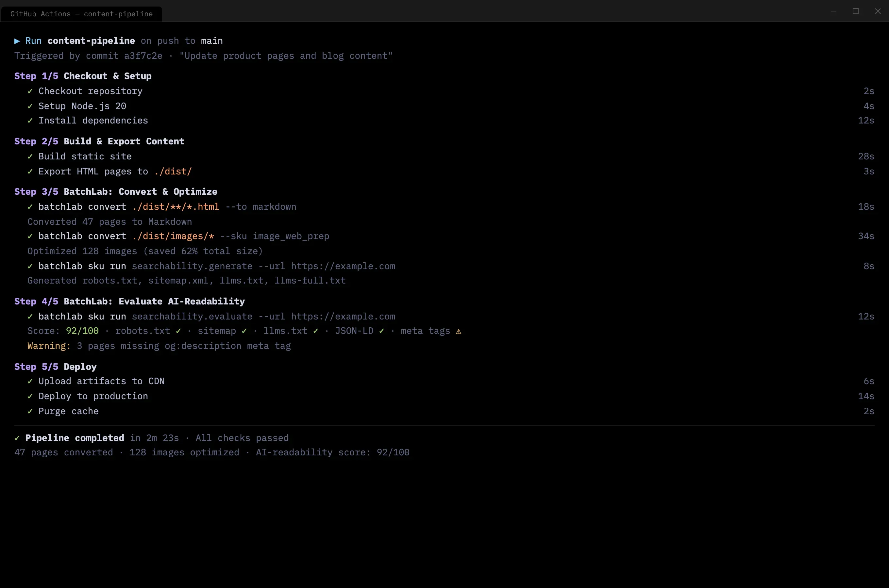Toggle the checkmark next to Checkout repository
The image size is (889, 588).
30,91
